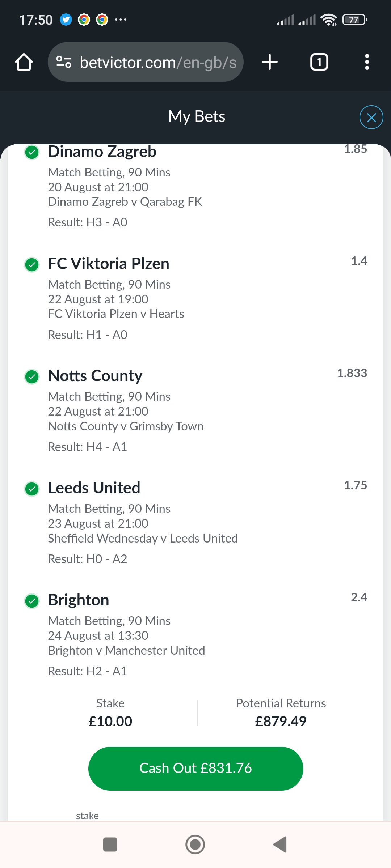The height and width of the screenshot is (868, 391).
Task: Tap the green tick beside FC Viktoria Plzen
Action: pos(32,265)
